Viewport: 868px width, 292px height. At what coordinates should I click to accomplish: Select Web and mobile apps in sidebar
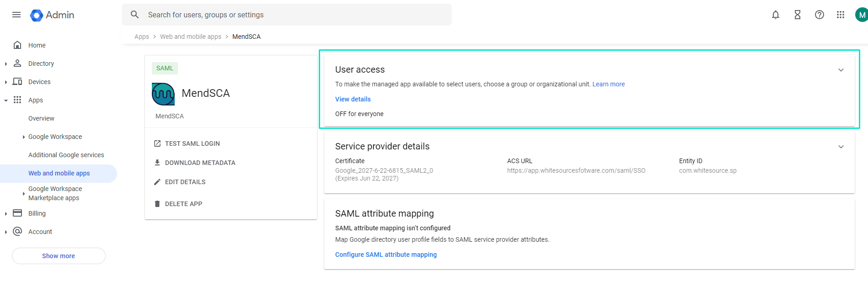[59, 173]
